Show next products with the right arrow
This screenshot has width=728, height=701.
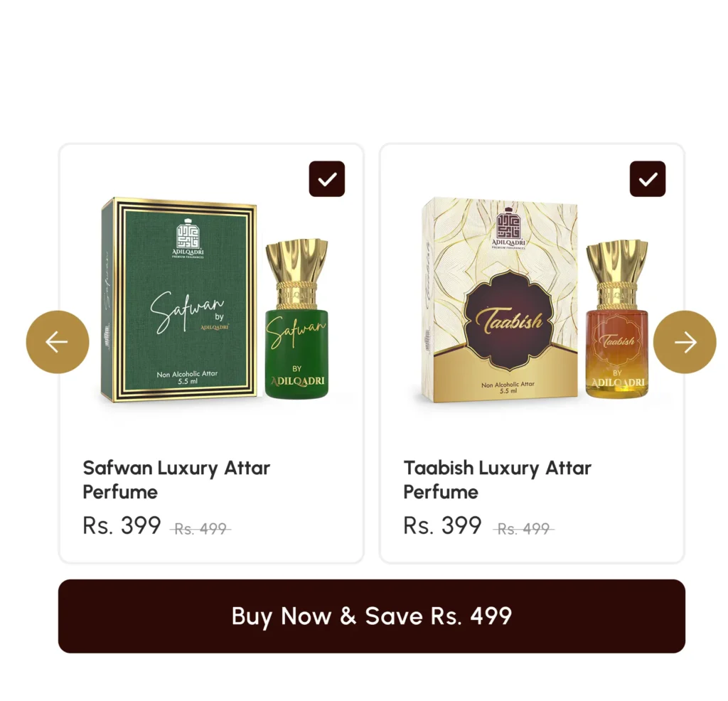[685, 342]
